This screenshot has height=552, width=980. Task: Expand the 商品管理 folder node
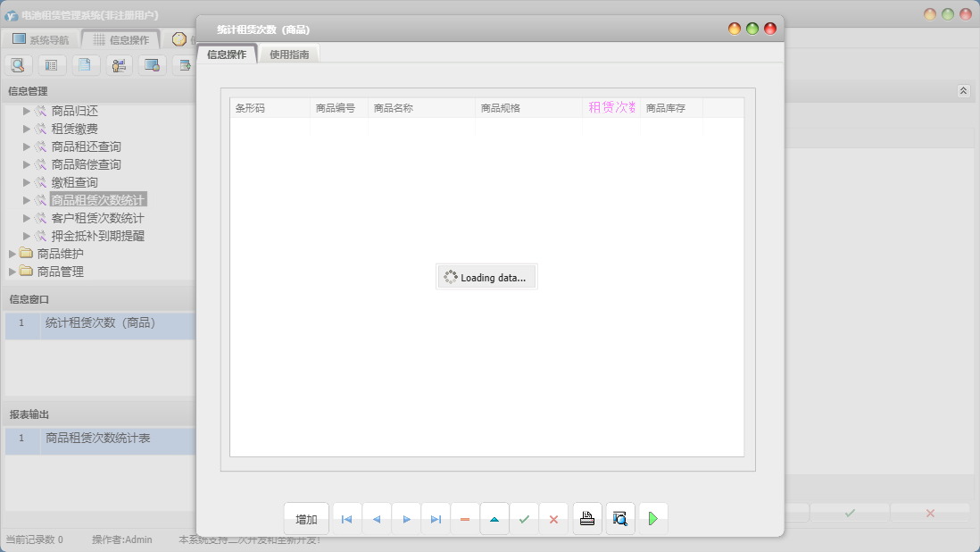(x=12, y=272)
